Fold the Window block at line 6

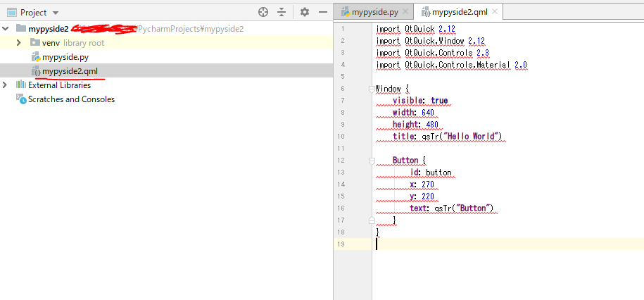pyautogui.click(x=372, y=89)
